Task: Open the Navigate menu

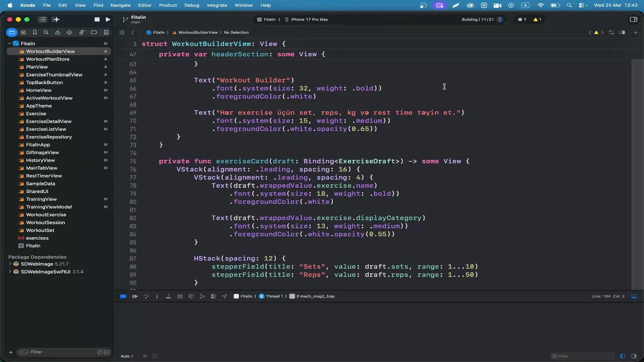Action: coord(120,5)
